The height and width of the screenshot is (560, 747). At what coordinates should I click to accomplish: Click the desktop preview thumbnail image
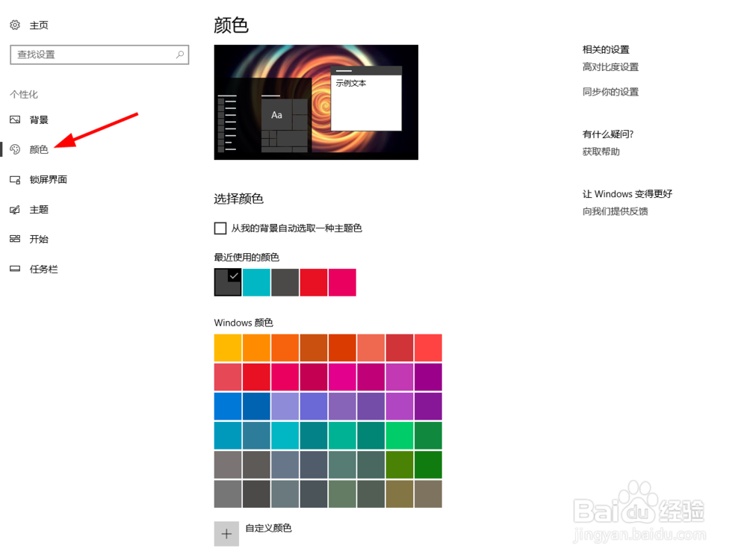tap(315, 102)
